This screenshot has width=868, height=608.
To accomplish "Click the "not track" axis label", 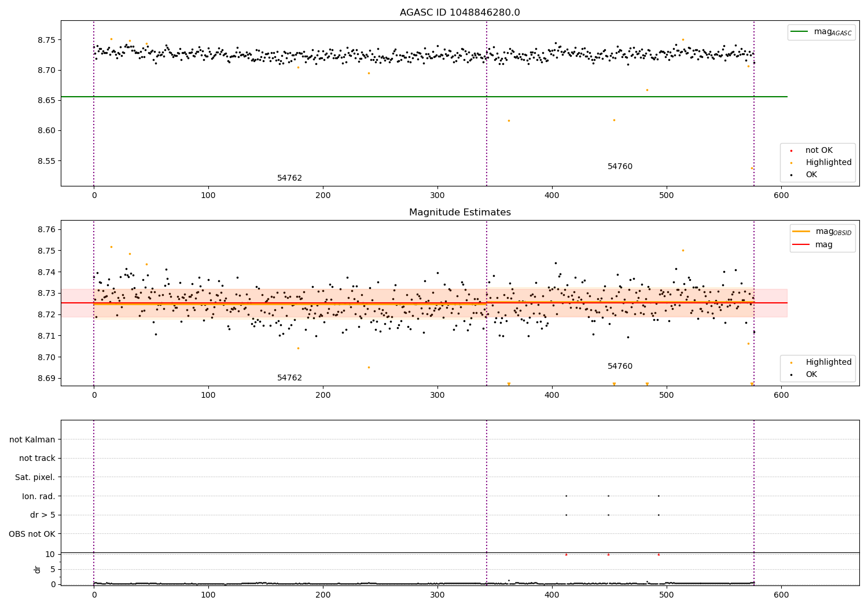I will [37, 458].
